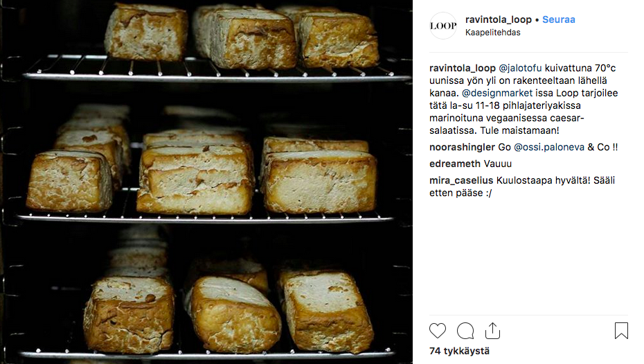Follow the account via Seuraa
644x364 pixels.
(x=559, y=19)
